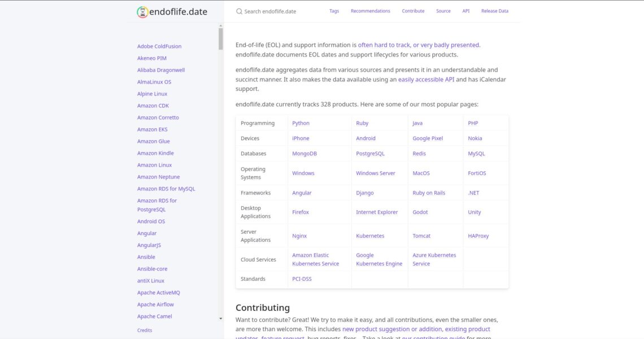Click the Credits link below the sidebar
Viewport: 644px width, 339px height.
tap(145, 331)
